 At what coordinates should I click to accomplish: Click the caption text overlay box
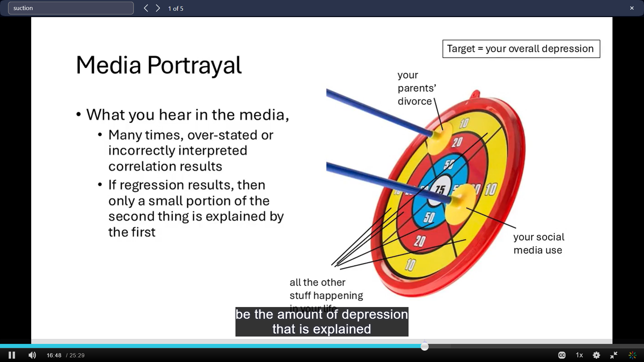tap(322, 322)
